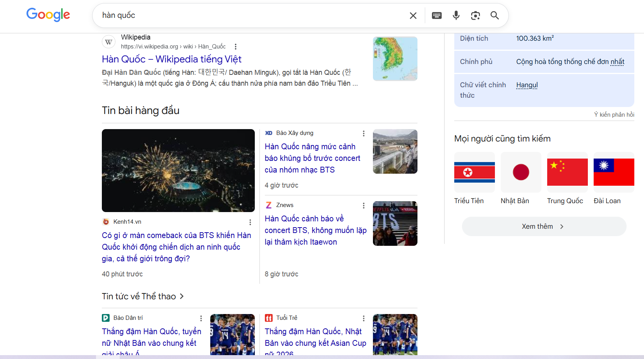The height and width of the screenshot is (359, 644).
Task: Select the Nhật Bản flag thumbnail
Action: (x=521, y=172)
